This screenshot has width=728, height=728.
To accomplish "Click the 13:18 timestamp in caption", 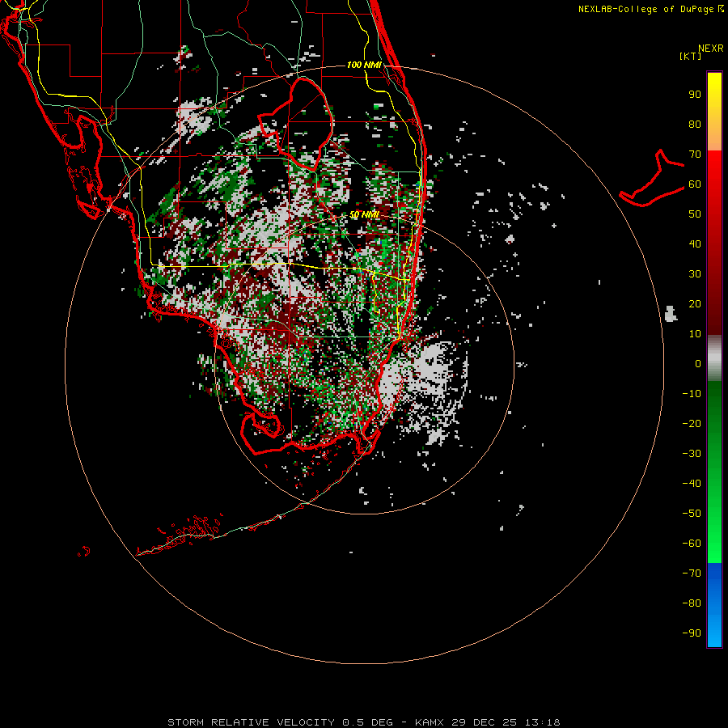I will tap(542, 722).
